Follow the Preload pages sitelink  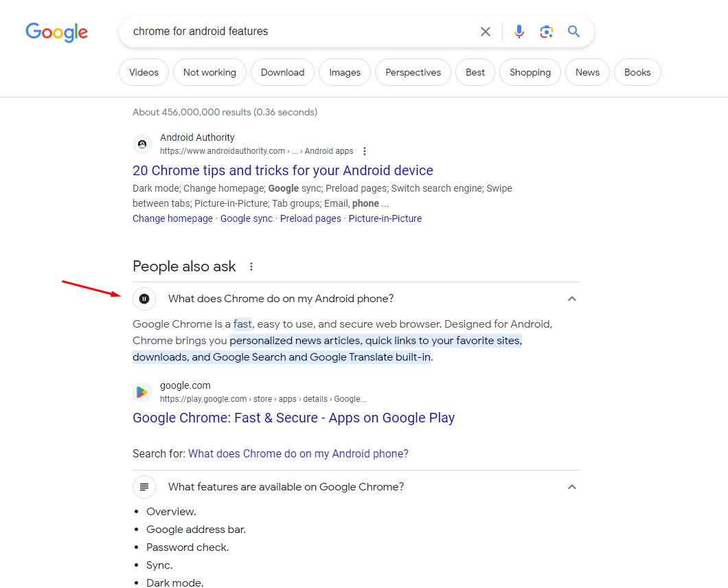click(x=310, y=218)
